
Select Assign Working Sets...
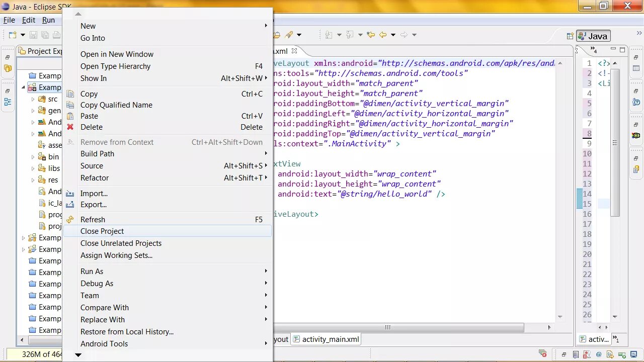(167, 255)
